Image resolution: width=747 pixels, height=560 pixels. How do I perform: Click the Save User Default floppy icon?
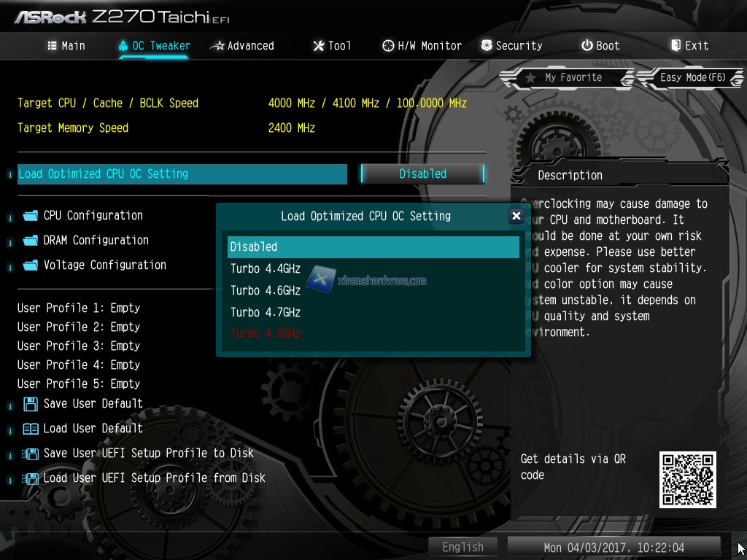click(x=31, y=404)
